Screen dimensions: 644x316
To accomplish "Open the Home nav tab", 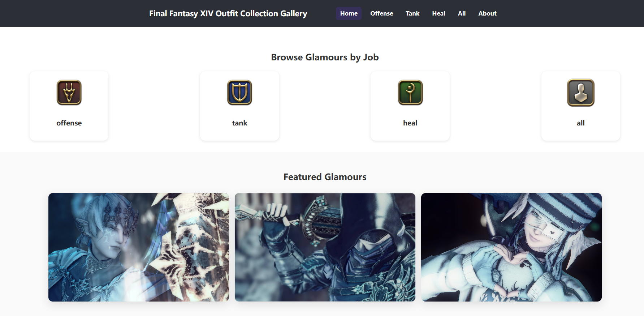I will 349,13.
